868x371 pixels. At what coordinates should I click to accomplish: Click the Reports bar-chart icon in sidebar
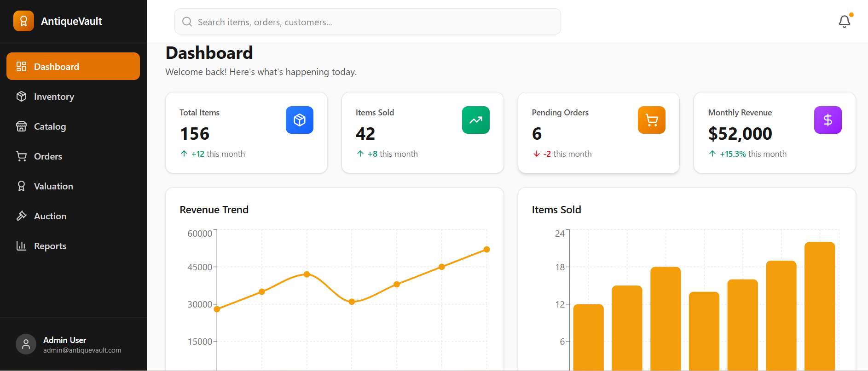click(21, 245)
